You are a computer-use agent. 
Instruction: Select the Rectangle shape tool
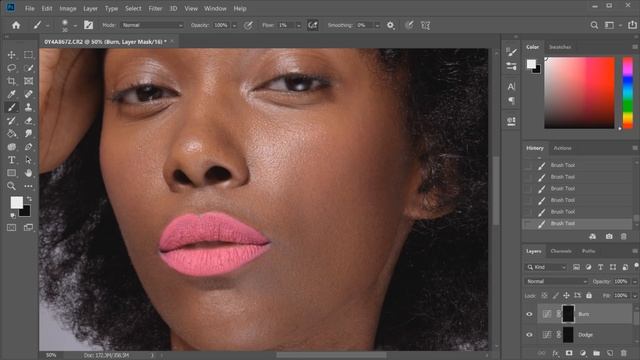click(11, 173)
